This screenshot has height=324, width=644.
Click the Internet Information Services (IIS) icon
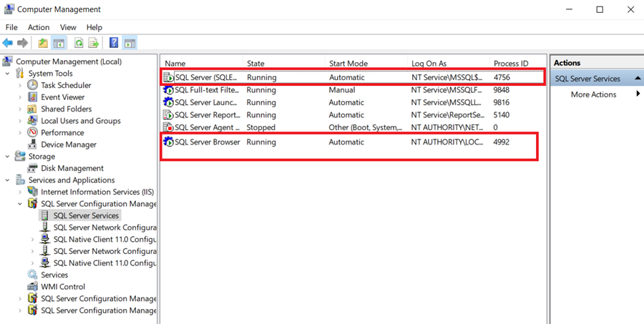32,192
